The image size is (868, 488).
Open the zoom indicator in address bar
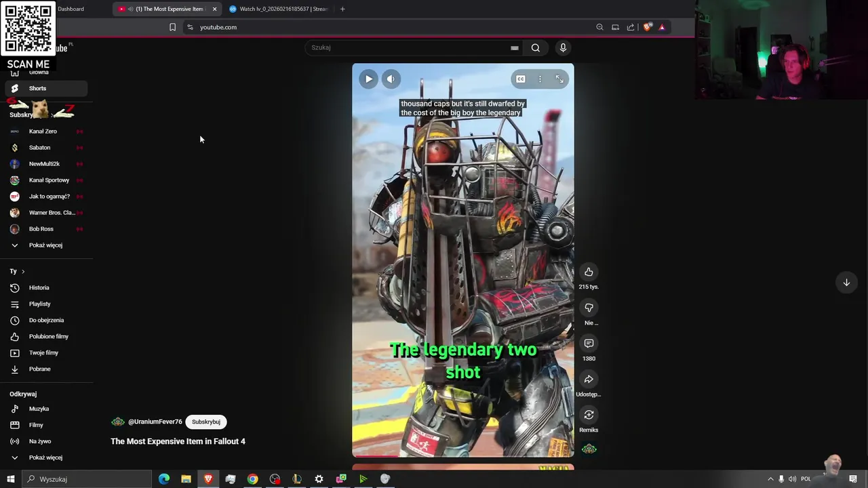pyautogui.click(x=599, y=27)
